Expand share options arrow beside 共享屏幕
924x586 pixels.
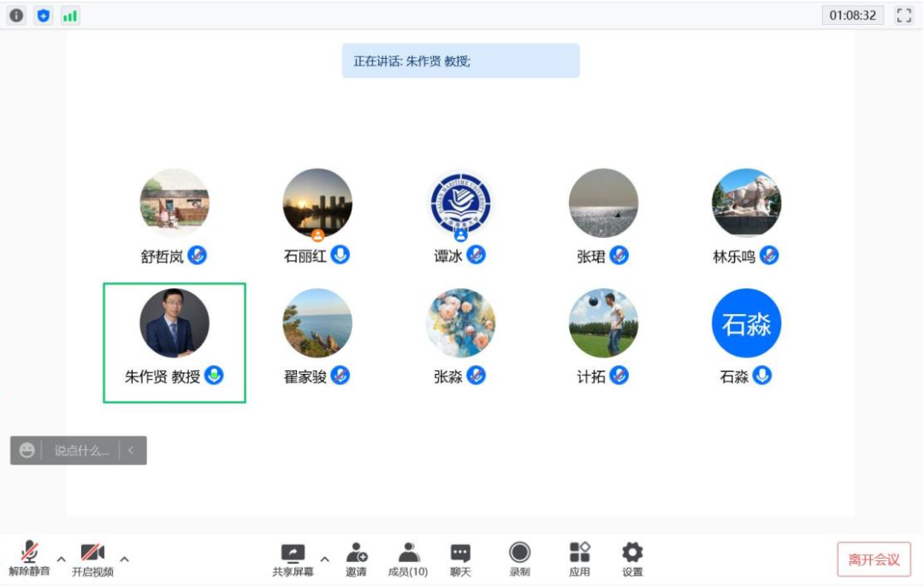tap(324, 559)
